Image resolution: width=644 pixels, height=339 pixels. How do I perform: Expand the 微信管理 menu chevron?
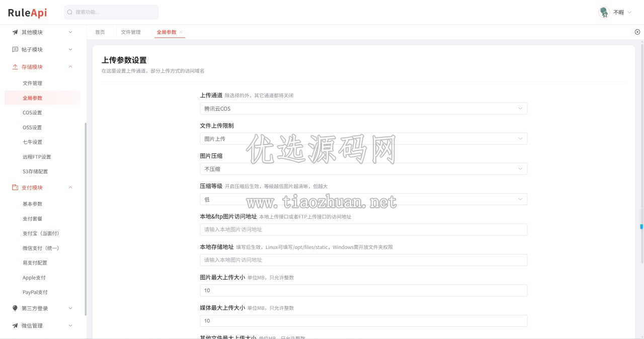click(70, 325)
